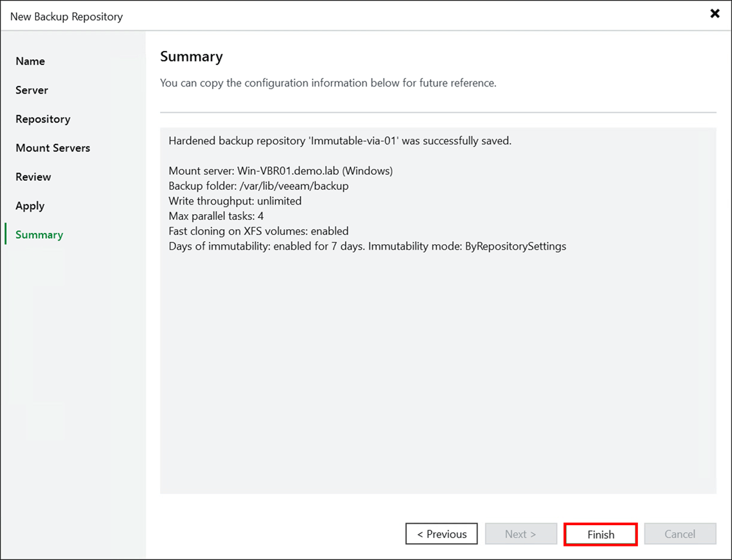Screen dimensions: 732x560
Task: Click the Finish button
Action: pos(600,534)
